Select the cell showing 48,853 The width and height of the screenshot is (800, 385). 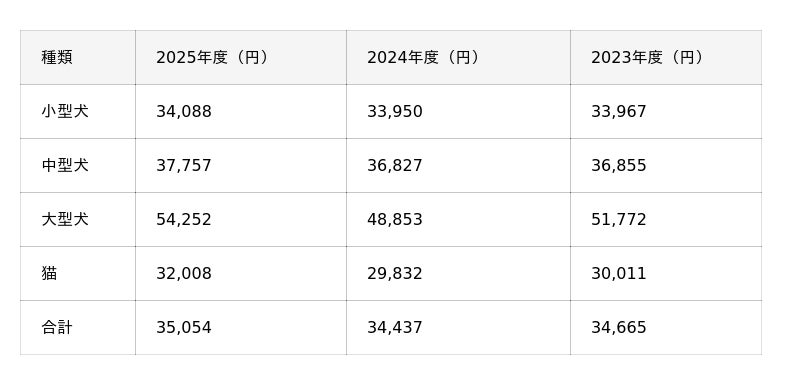458,220
